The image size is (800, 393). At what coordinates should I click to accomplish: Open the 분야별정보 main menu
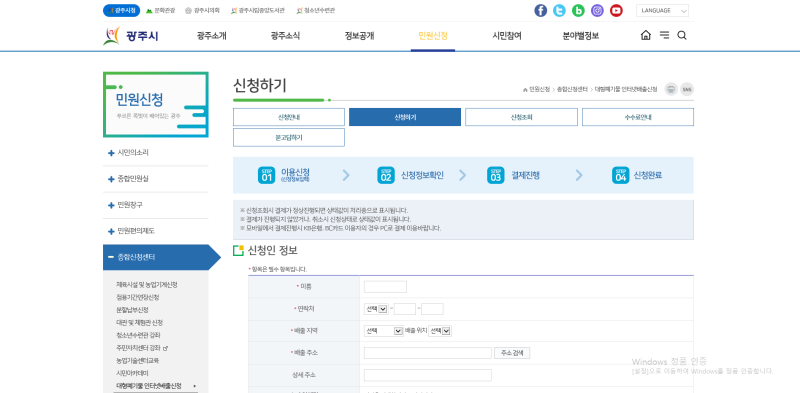(x=581, y=36)
